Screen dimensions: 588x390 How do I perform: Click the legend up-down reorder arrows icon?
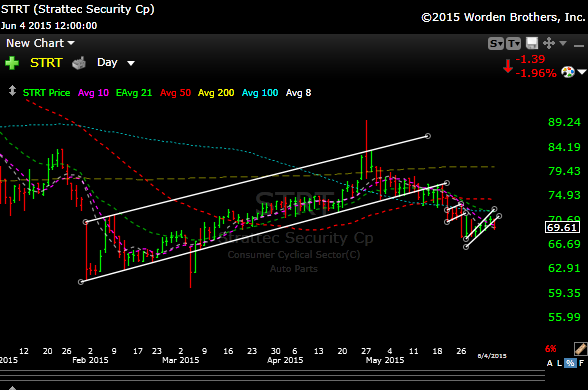12,91
